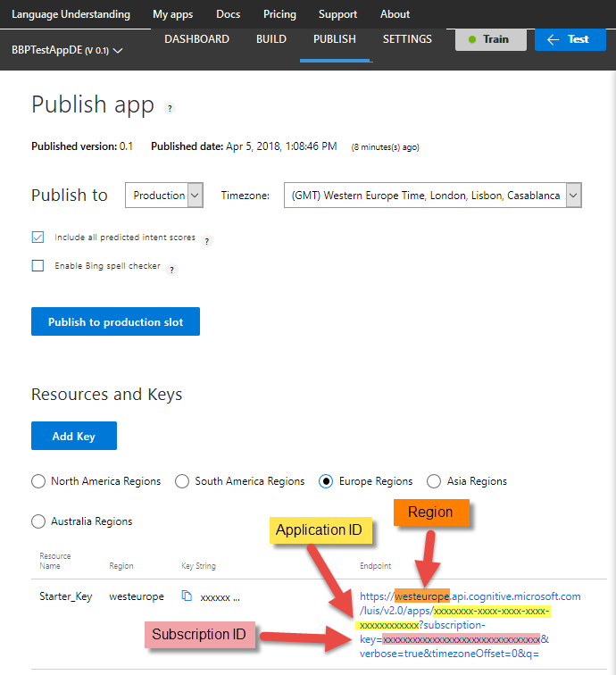Click the Train button
The width and height of the screenshot is (616, 675).
coord(490,39)
